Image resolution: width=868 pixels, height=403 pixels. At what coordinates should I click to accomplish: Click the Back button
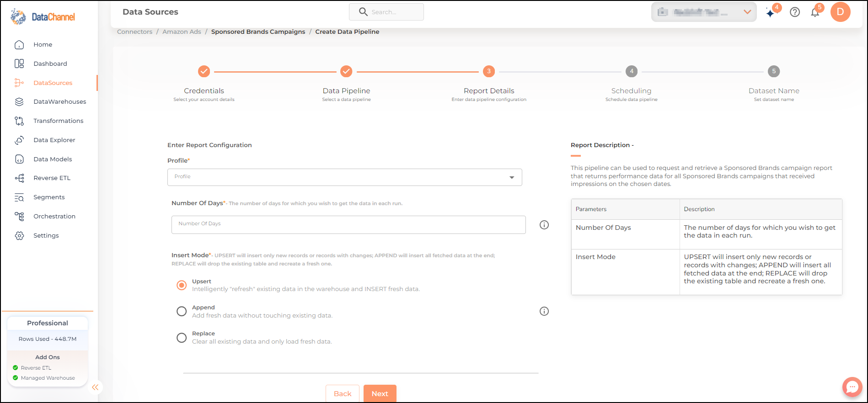point(343,393)
